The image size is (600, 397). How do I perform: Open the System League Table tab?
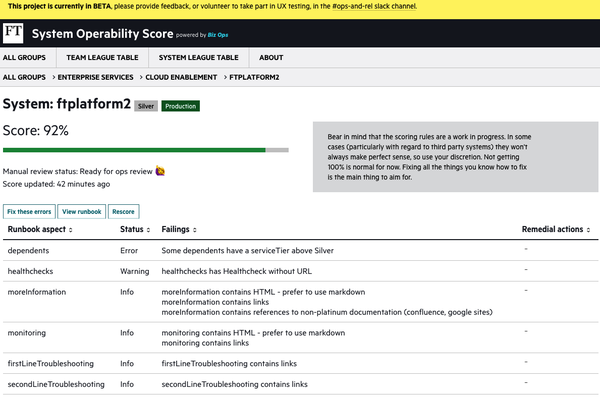pyautogui.click(x=199, y=57)
